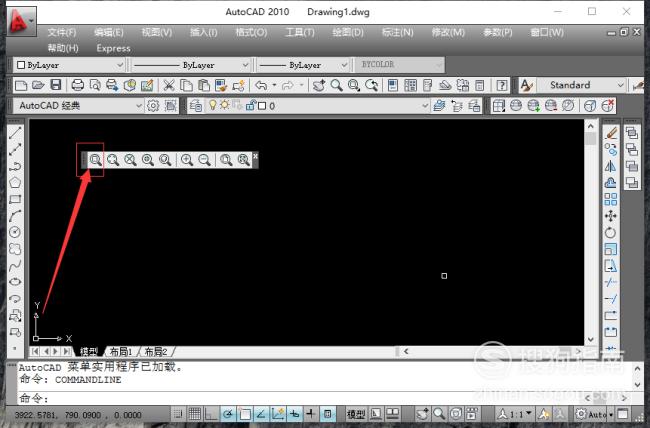
Task: Click Zoom Scale in the floating zoom toolbar
Action: pos(130,160)
